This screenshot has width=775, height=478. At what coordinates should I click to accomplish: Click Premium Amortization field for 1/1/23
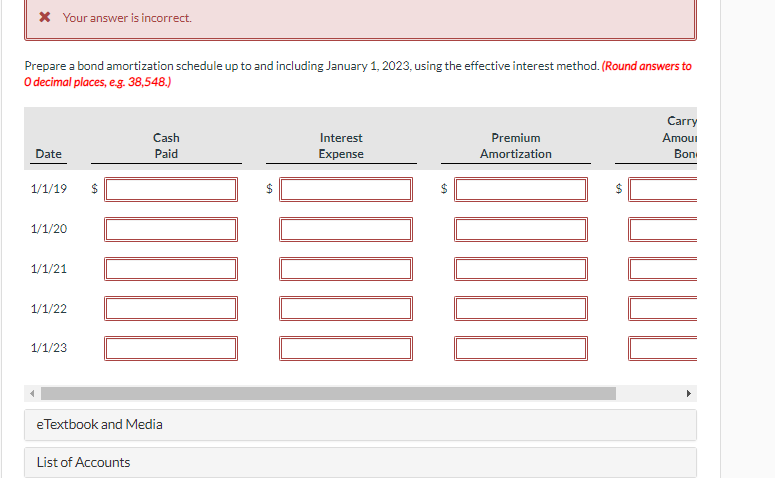521,348
